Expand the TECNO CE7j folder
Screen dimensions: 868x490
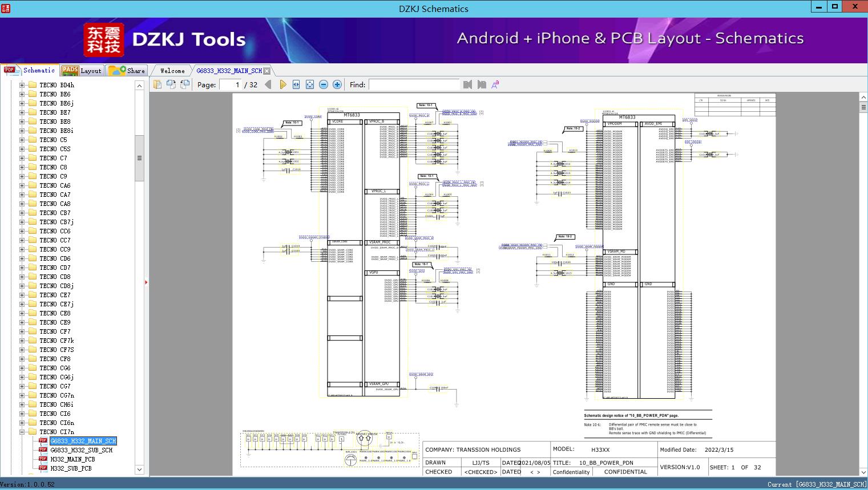(22, 304)
